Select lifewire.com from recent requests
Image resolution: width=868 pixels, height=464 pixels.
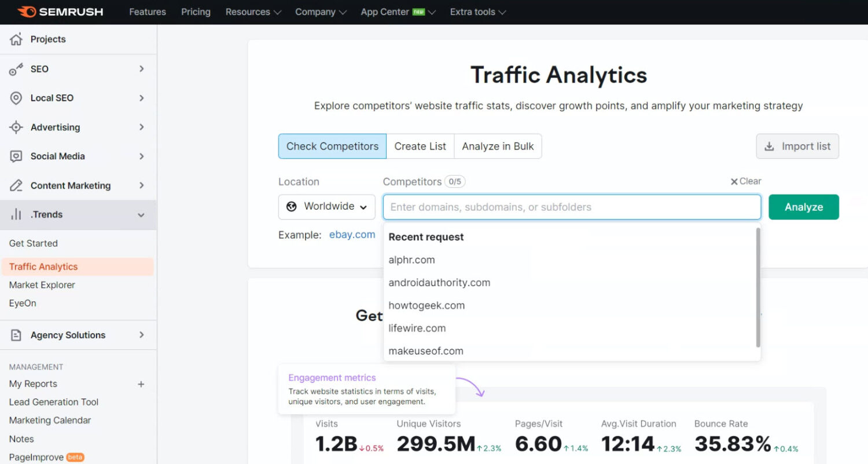point(417,328)
